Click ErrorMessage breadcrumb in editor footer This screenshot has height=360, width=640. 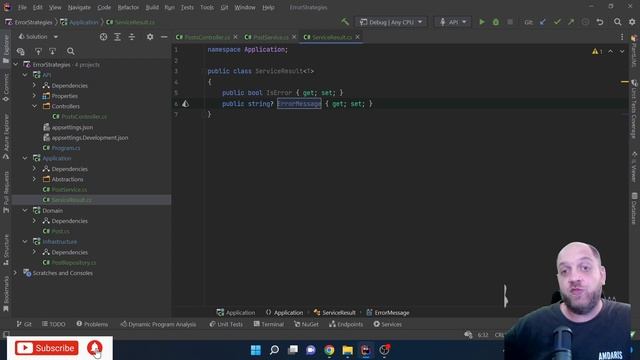[x=391, y=313]
